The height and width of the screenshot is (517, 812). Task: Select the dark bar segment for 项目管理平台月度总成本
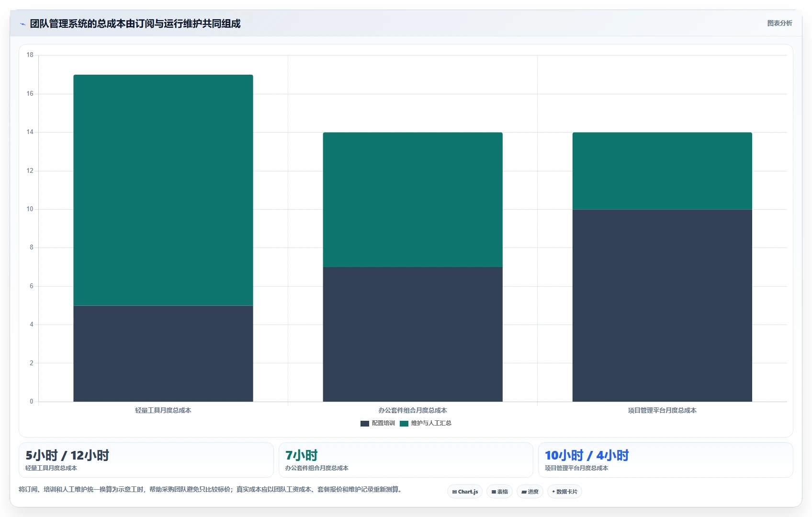point(662,305)
